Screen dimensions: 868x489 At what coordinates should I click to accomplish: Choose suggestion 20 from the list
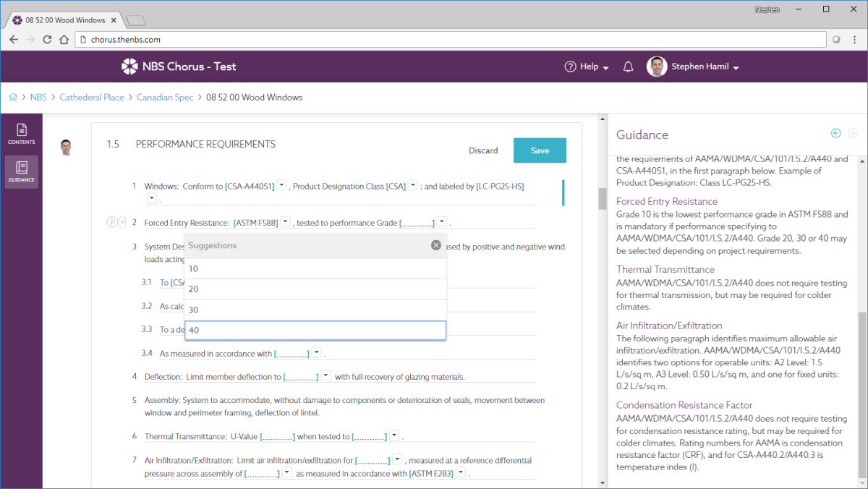coord(315,289)
